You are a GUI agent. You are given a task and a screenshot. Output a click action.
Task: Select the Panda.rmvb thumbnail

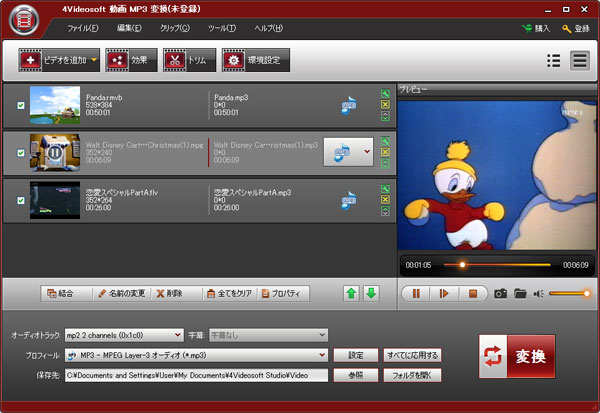pos(55,105)
